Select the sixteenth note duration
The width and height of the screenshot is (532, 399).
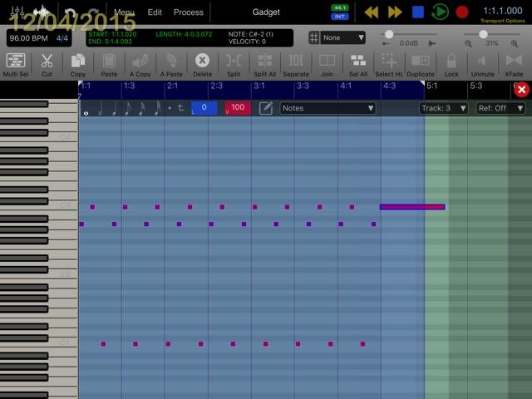click(x=142, y=109)
